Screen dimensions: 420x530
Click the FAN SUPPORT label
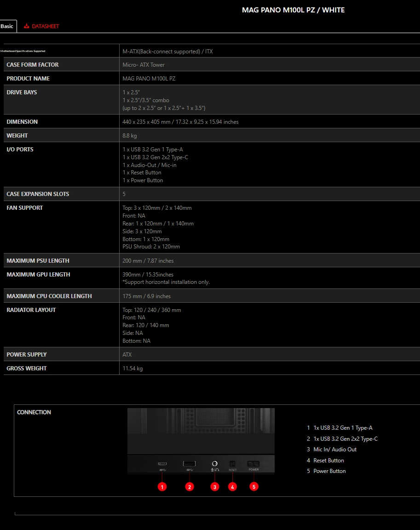pyautogui.click(x=25, y=208)
